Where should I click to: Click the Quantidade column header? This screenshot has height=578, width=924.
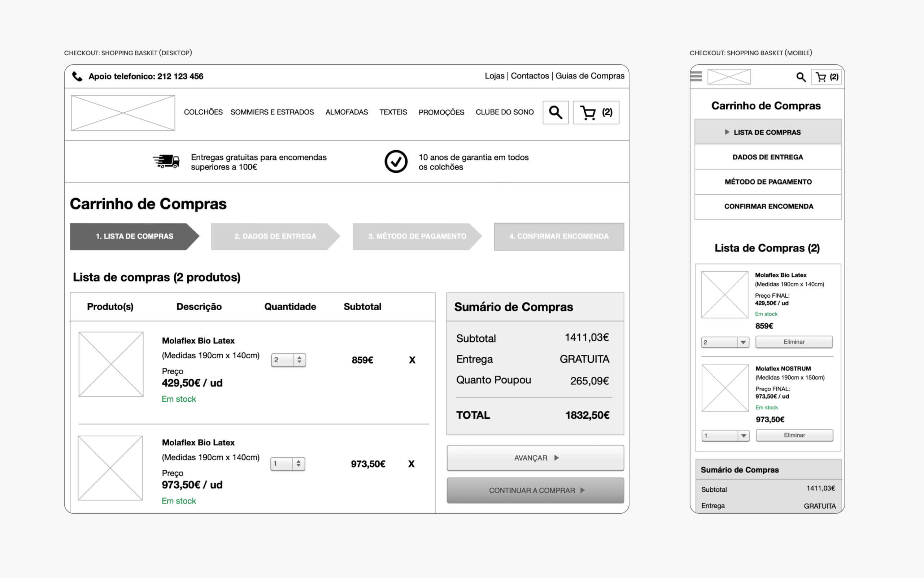coord(290,307)
